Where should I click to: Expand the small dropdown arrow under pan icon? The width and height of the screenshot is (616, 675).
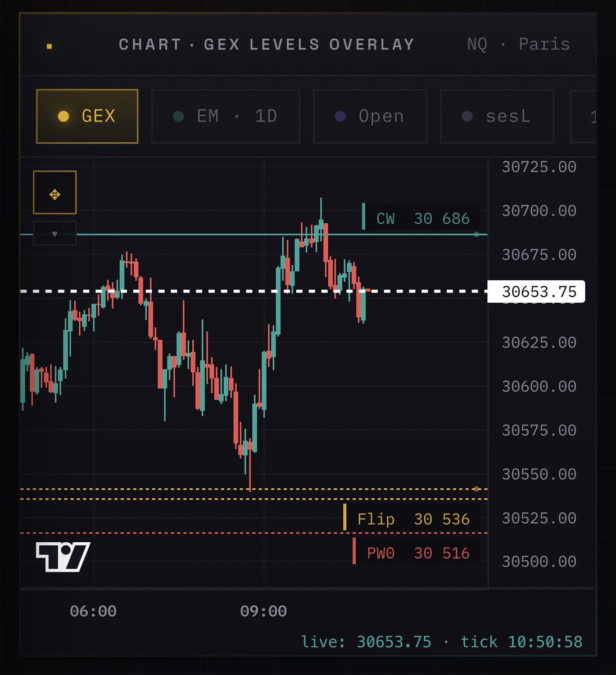point(55,233)
